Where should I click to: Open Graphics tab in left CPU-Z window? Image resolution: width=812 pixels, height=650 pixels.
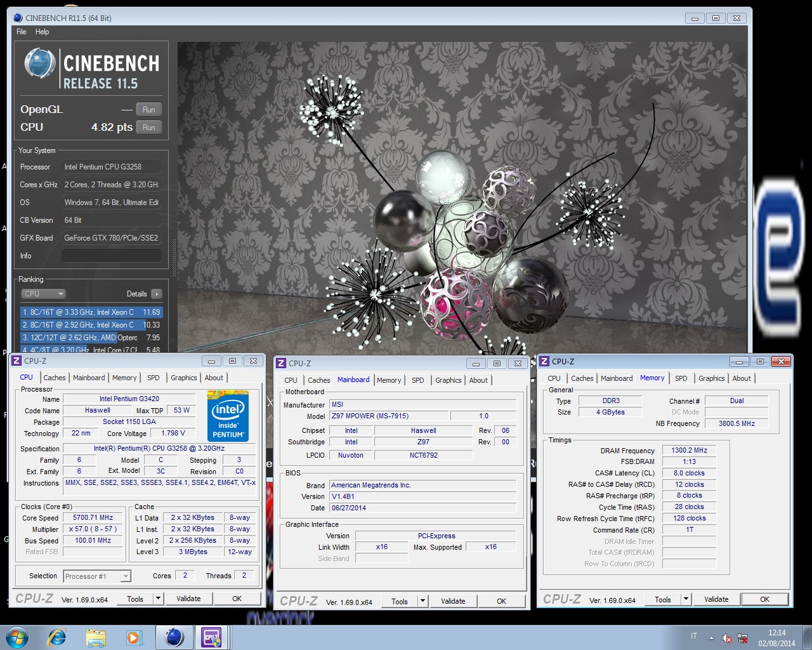pyautogui.click(x=184, y=378)
